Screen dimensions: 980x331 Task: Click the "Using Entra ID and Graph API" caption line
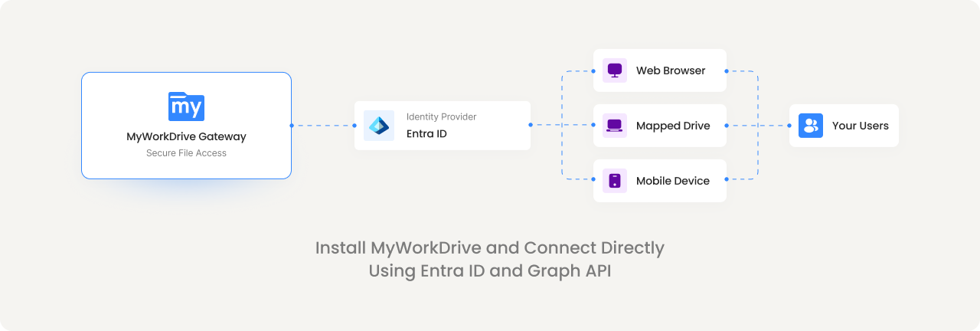490,271
